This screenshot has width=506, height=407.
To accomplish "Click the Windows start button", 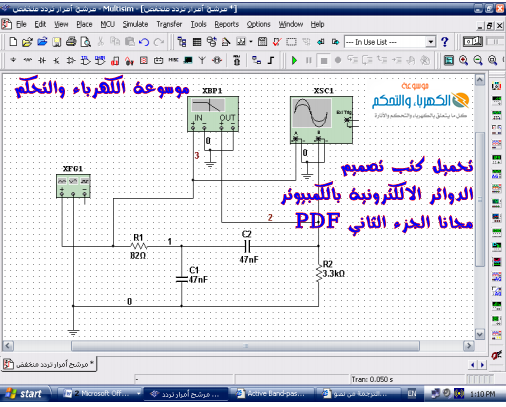I will pos(25,394).
